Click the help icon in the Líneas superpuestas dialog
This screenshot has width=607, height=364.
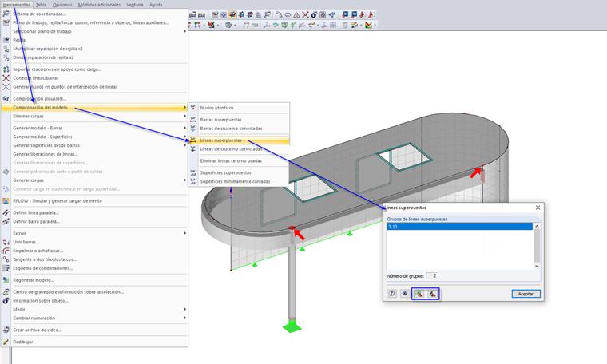coord(392,294)
